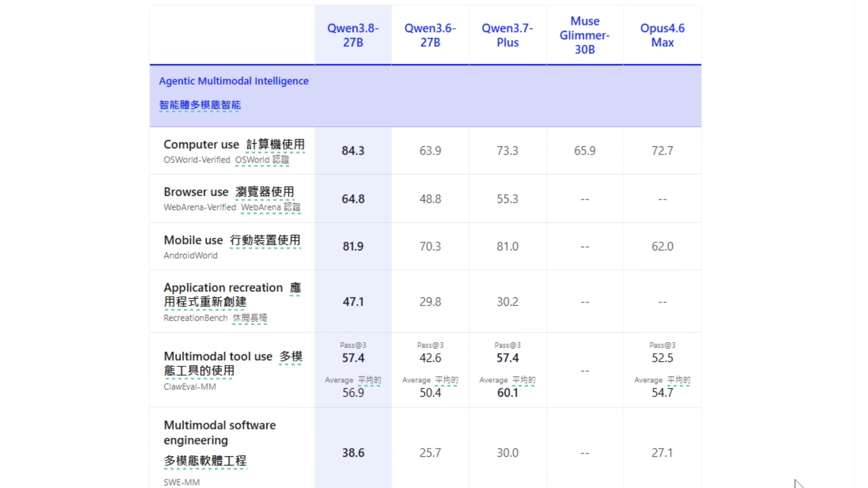The image size is (868, 488).
Task: Click the 81.9 Mobile use score
Action: pyautogui.click(x=353, y=246)
